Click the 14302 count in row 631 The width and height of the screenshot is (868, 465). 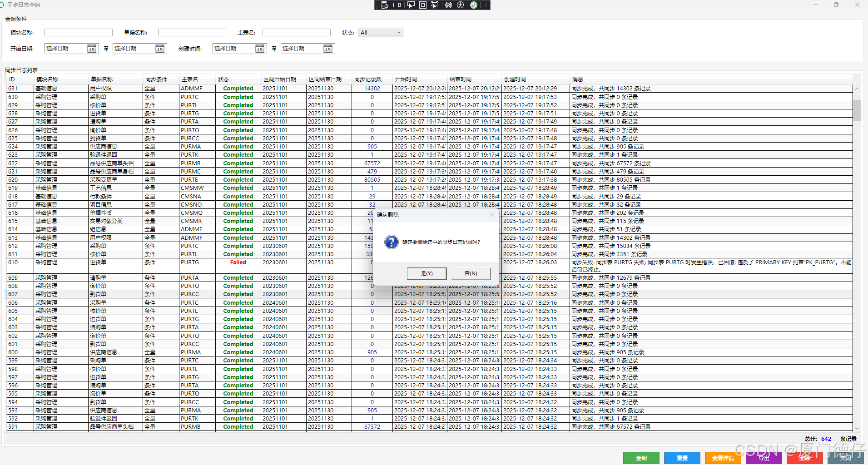(x=372, y=89)
